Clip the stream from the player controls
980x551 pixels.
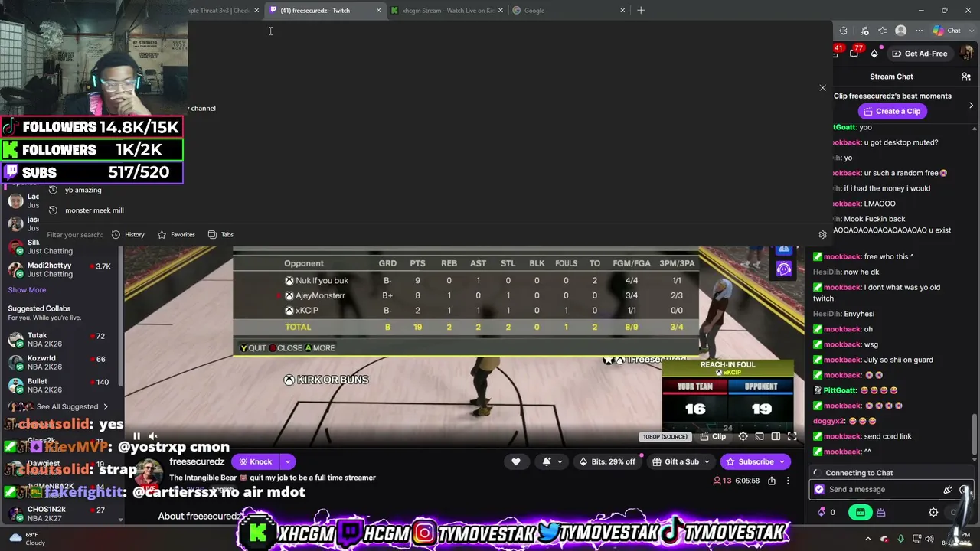713,436
